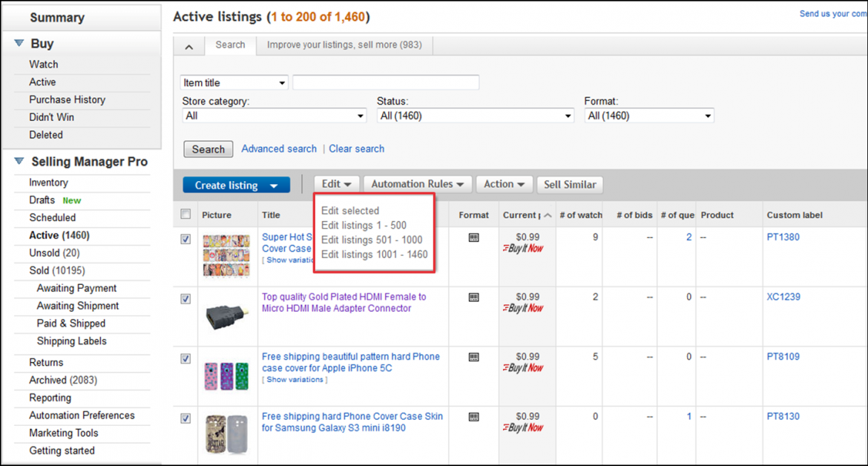Open the Store category dropdown
This screenshot has height=466, width=868.
click(274, 116)
